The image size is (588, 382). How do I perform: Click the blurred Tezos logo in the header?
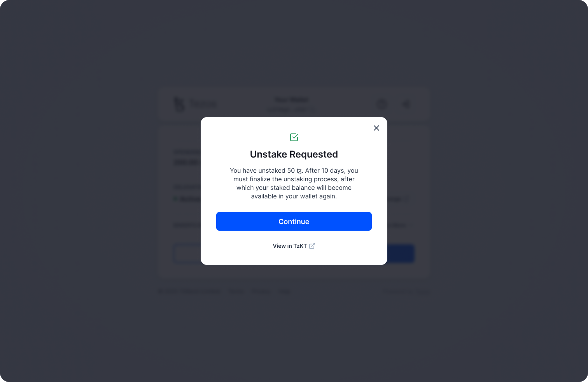pyautogui.click(x=195, y=104)
